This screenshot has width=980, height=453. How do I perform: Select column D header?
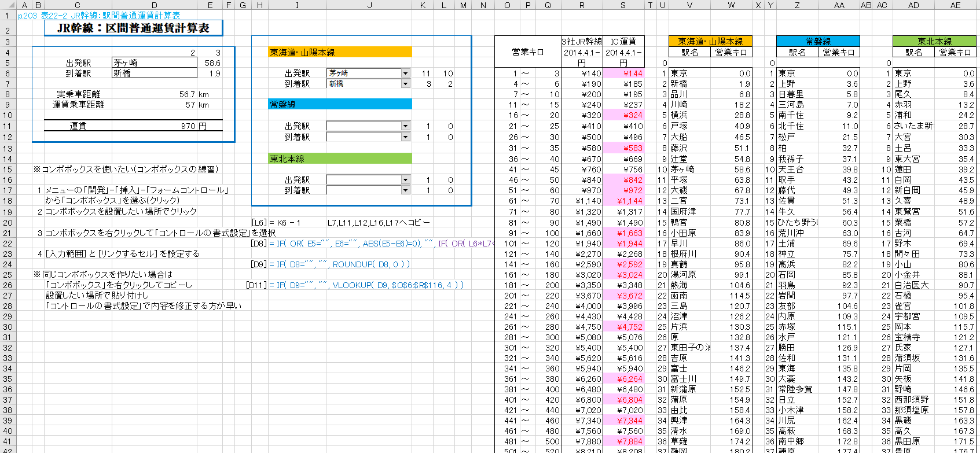[x=155, y=5]
